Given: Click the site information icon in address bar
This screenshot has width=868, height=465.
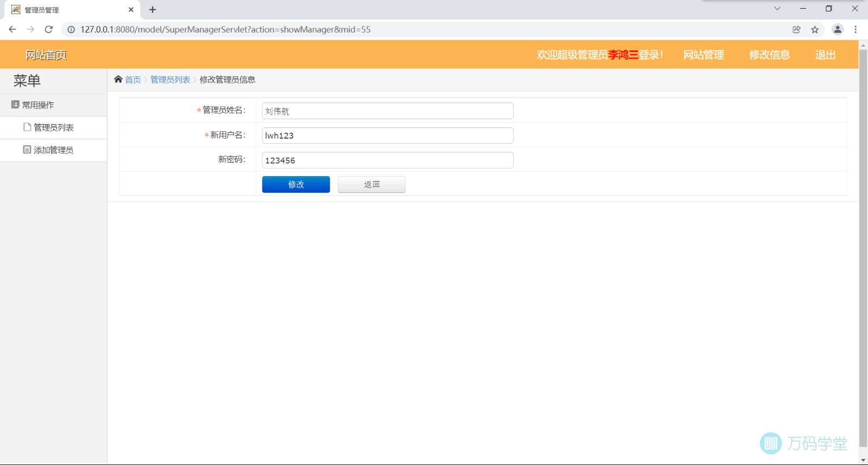Looking at the screenshot, I should pyautogui.click(x=71, y=29).
